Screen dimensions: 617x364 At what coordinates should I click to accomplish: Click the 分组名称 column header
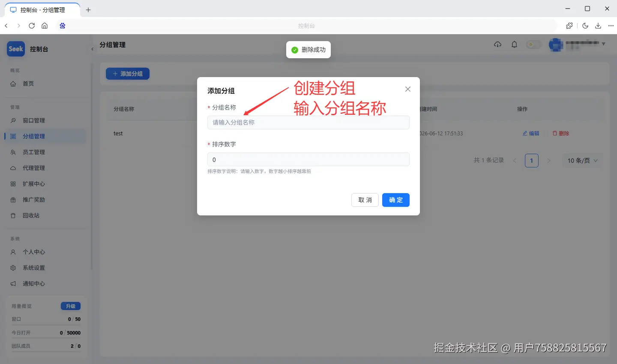124,109
